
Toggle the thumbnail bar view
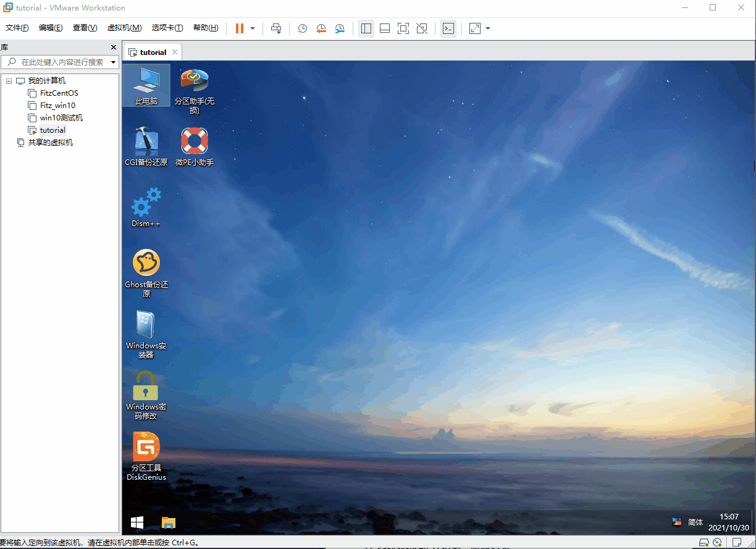pyautogui.click(x=385, y=28)
